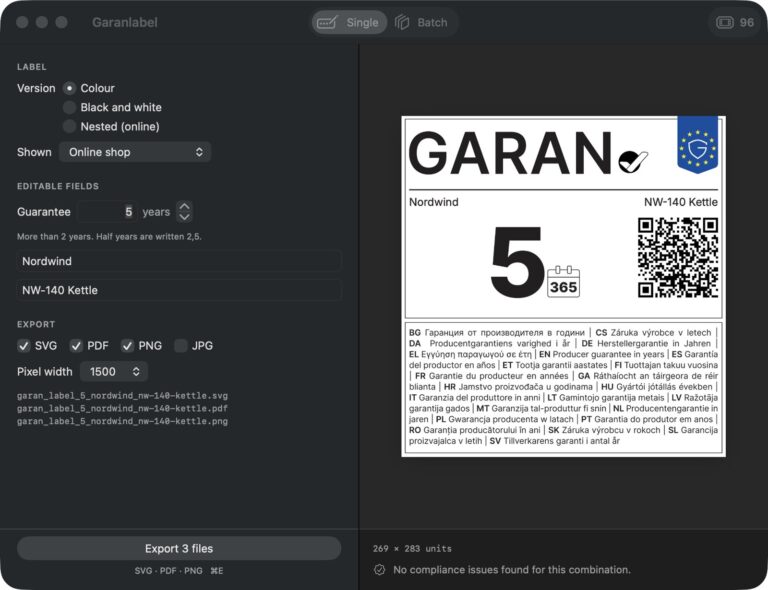Click the Nordwind brand name field
Screen dimensions: 768x590
click(179, 261)
